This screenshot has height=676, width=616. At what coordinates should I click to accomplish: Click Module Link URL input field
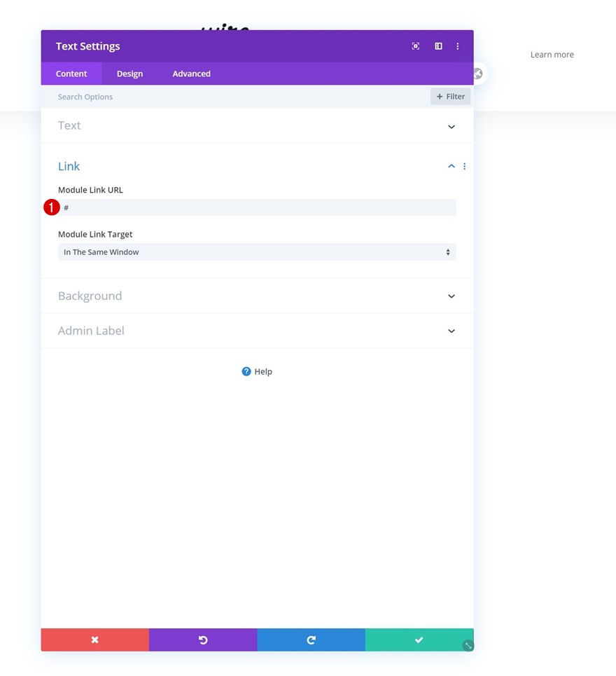click(257, 208)
